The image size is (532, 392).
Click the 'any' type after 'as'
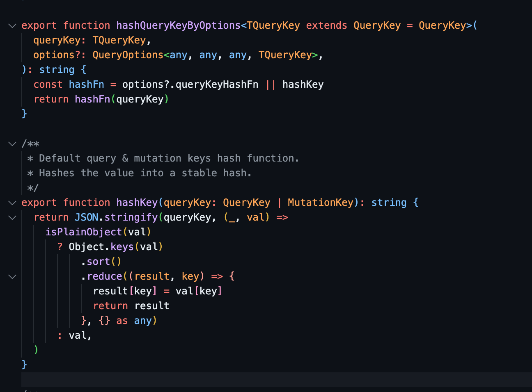point(142,321)
